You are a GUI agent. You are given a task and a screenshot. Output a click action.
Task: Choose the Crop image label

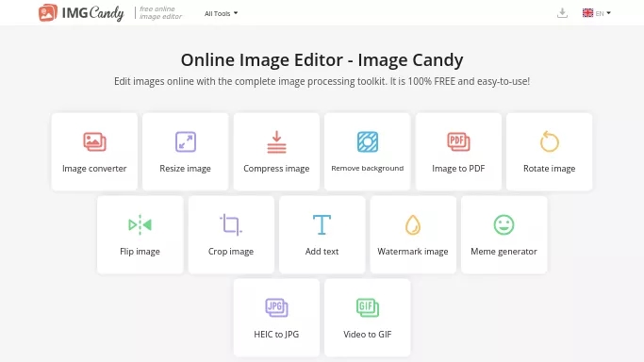231,251
